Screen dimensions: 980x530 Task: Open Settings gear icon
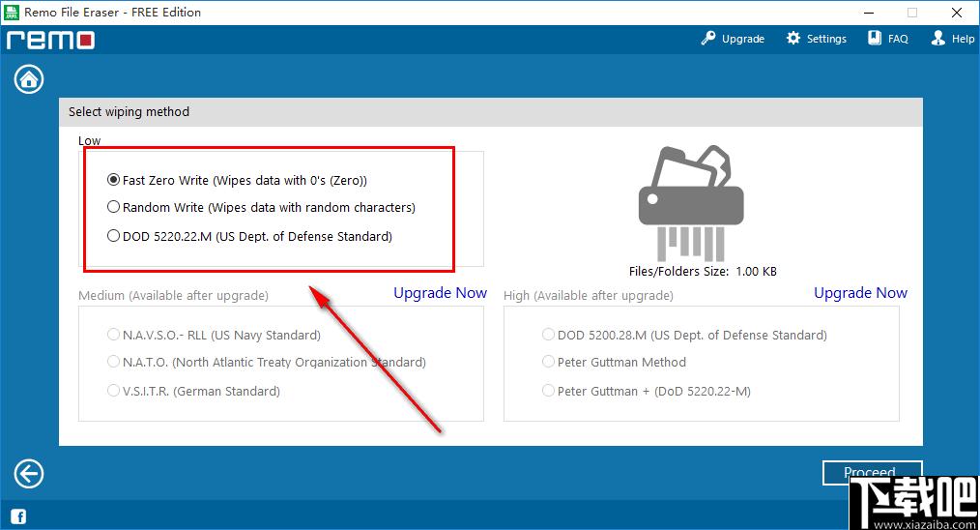(793, 38)
